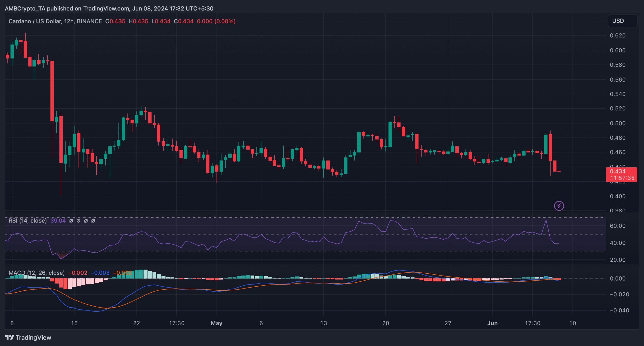This screenshot has width=644, height=346.
Task: Select the MACD (12, 26, close) indicator label
Action: click(x=36, y=273)
